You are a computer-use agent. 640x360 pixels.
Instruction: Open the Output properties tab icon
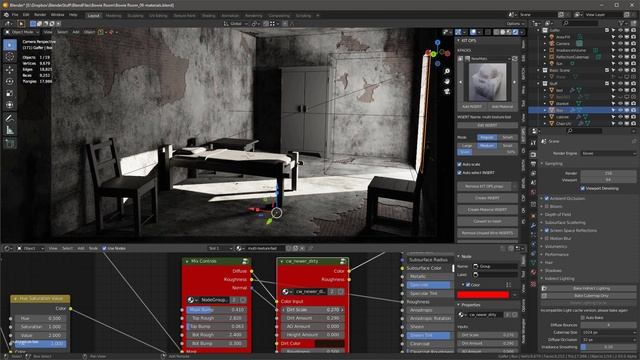click(533, 164)
